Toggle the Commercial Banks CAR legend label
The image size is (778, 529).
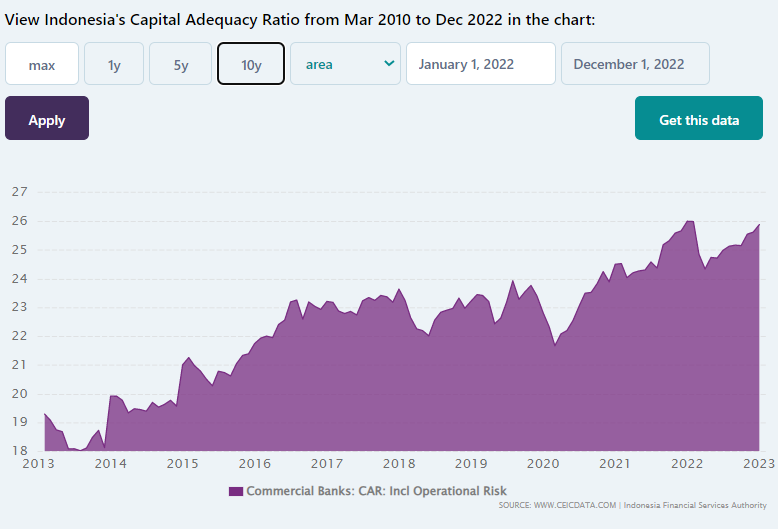[x=377, y=491]
